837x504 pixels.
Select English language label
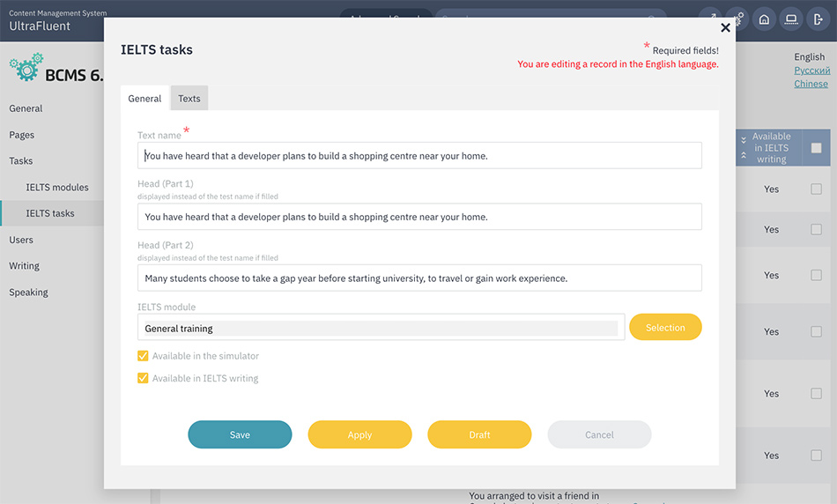[809, 56]
